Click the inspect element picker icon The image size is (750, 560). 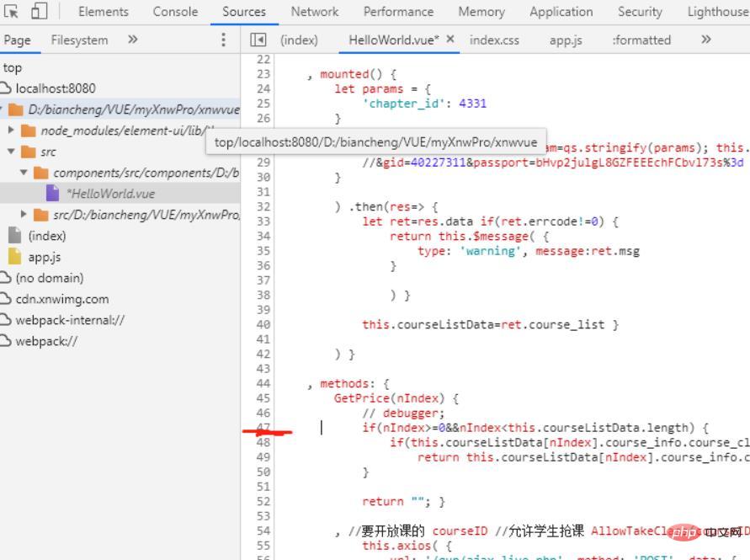12,12
